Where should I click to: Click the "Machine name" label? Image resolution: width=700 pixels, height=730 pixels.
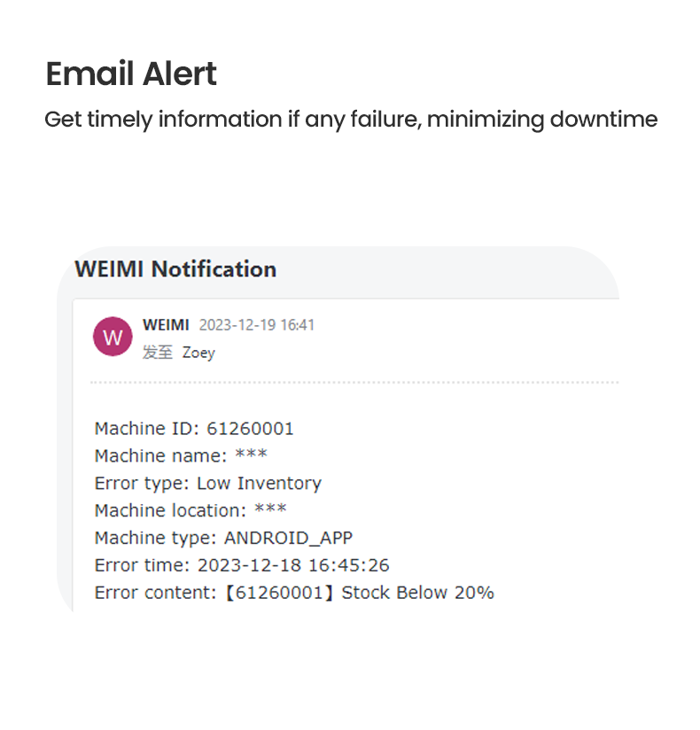click(160, 456)
